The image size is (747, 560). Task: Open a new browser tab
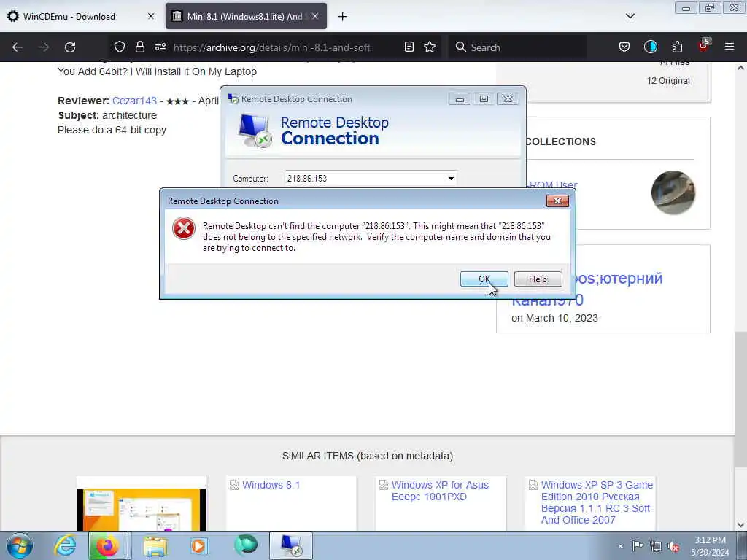(342, 17)
